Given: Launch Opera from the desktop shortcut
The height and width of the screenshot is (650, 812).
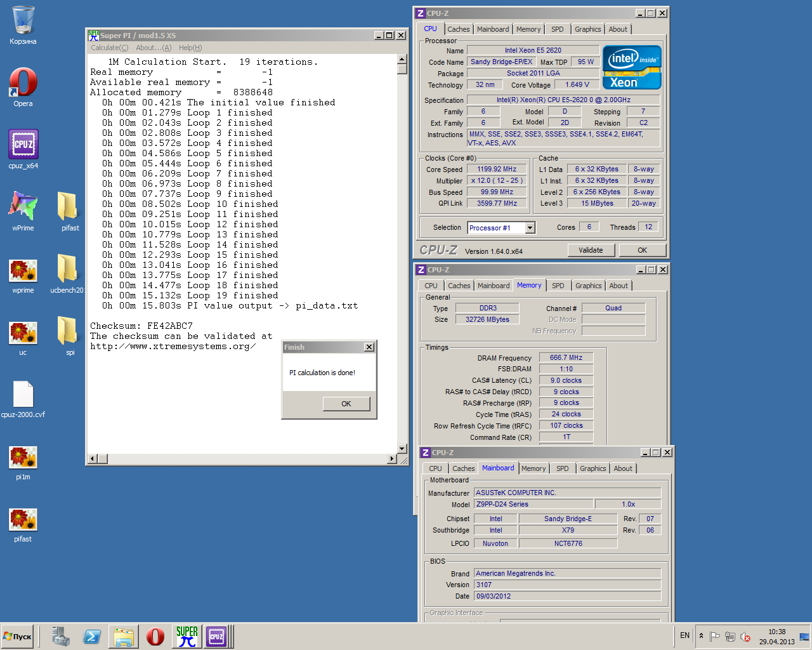Looking at the screenshot, I should [x=23, y=88].
